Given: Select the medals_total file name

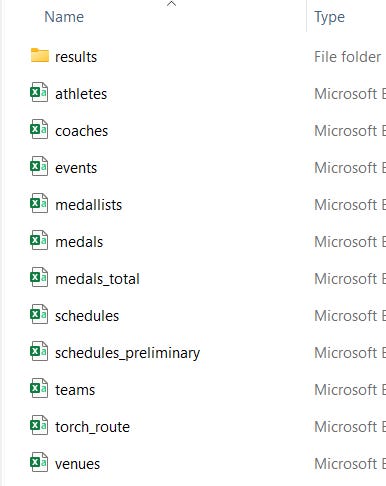Looking at the screenshot, I should coord(97,279).
